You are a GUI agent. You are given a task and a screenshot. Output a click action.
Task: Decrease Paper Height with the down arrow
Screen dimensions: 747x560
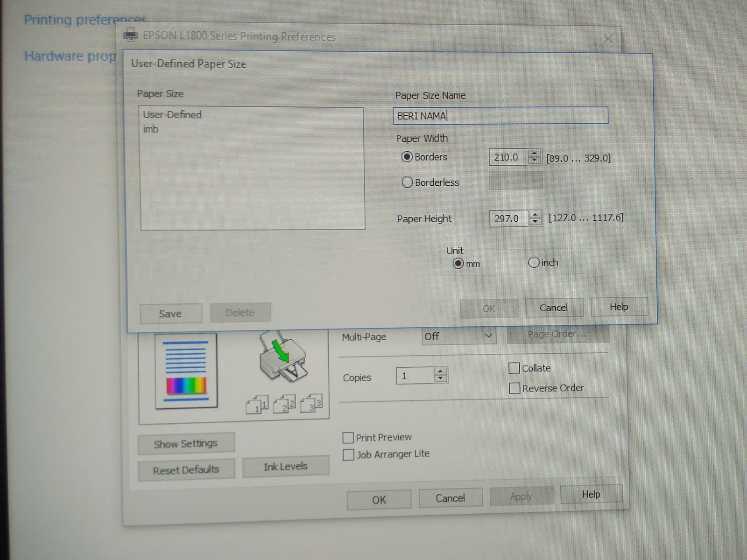pos(535,221)
